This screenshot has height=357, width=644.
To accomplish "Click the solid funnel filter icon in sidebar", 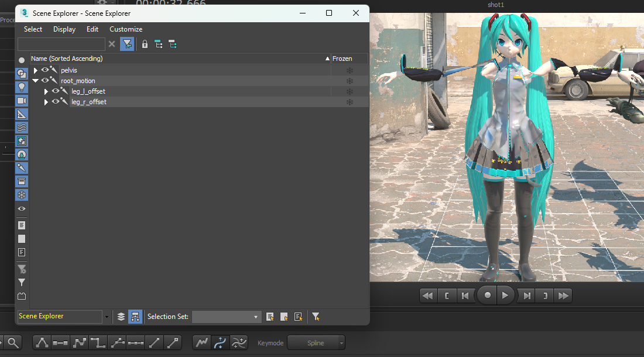I will (x=22, y=282).
